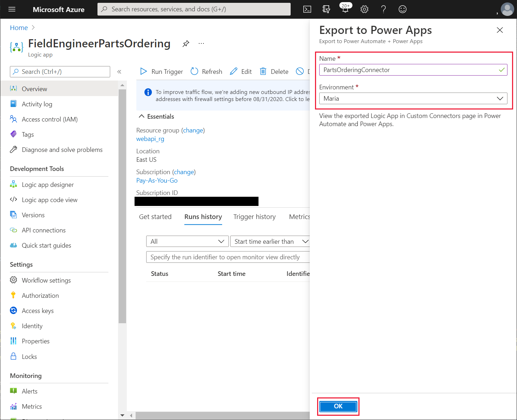Refresh the logic app overview
The width and height of the screenshot is (517, 420).
(206, 71)
